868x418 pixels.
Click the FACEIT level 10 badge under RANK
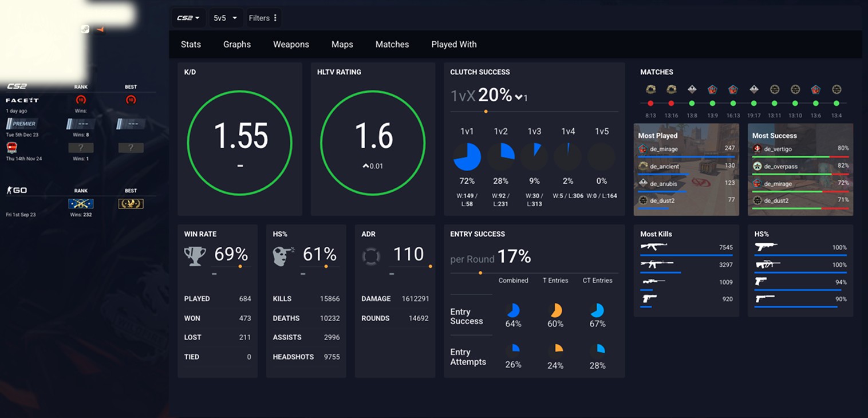click(81, 100)
